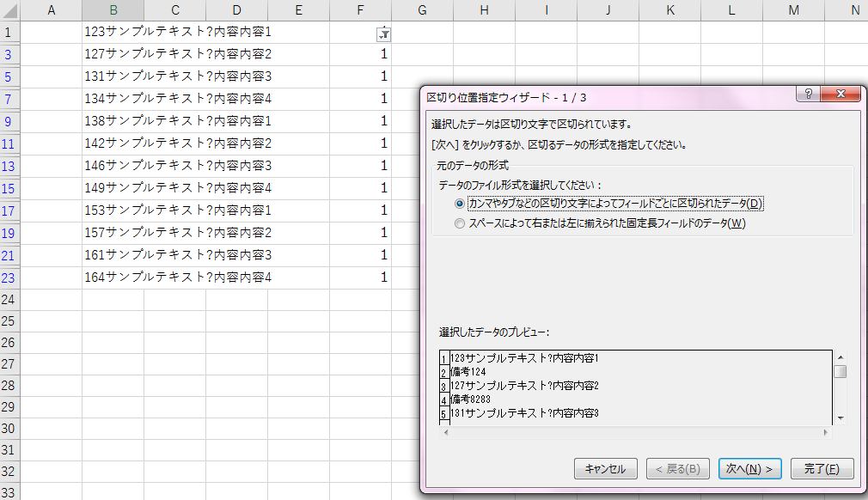
Task: Select the delimited data (カンマやタブ) radio option
Action: [461, 204]
